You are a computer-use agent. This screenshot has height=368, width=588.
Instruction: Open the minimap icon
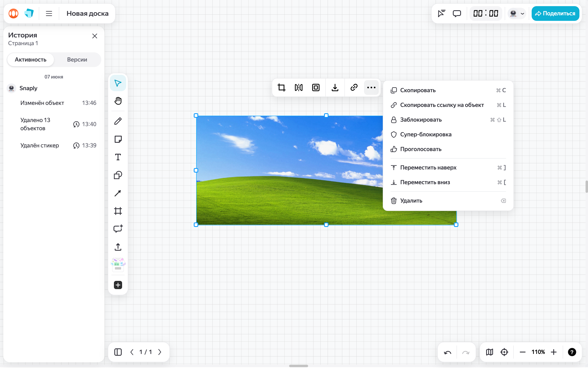[x=490, y=352]
